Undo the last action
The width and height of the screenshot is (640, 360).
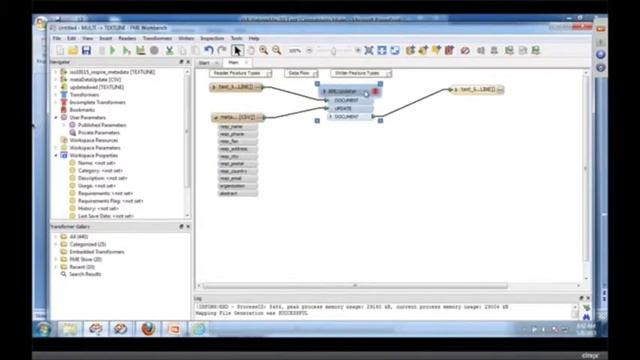pyautogui.click(x=209, y=50)
